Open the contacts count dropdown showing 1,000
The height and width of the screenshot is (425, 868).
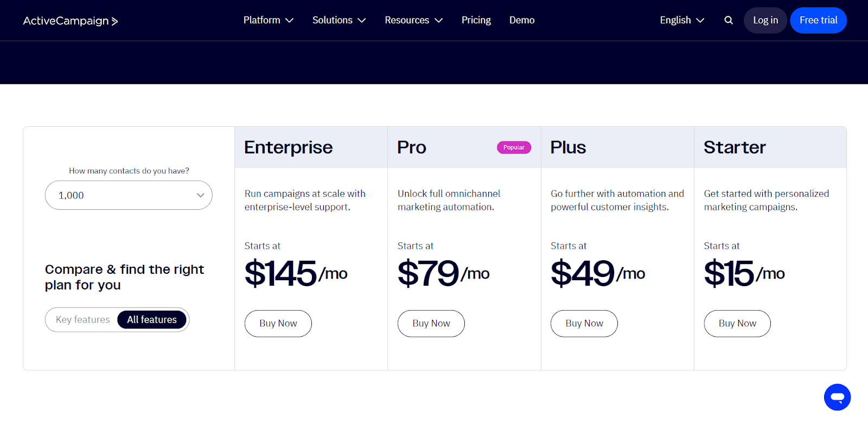[128, 195]
